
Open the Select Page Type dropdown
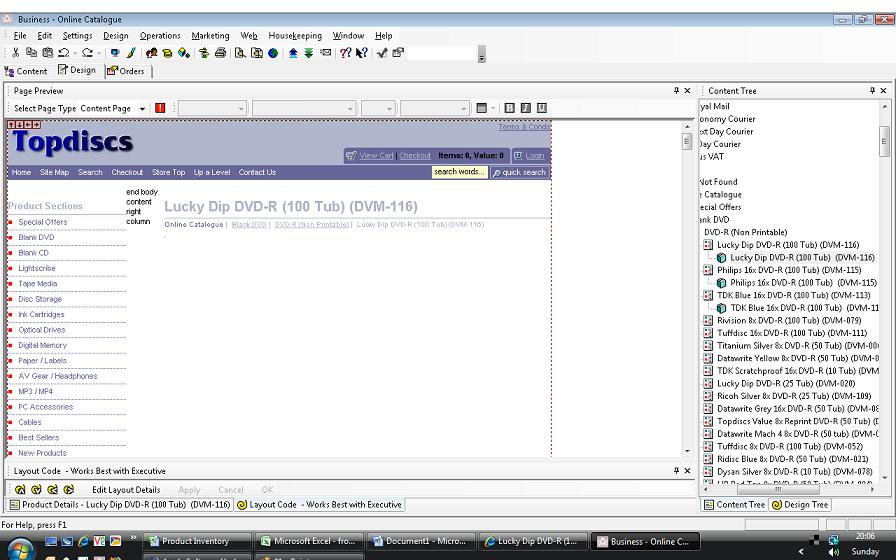tap(142, 108)
